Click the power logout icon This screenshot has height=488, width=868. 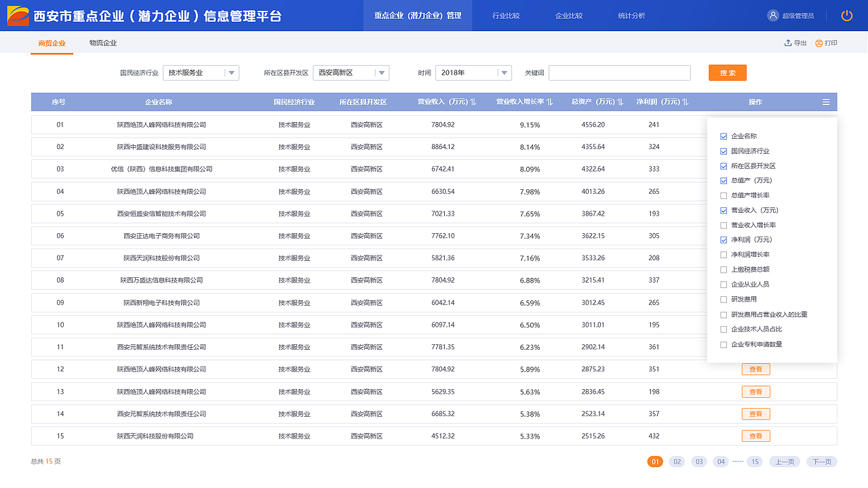click(x=846, y=15)
